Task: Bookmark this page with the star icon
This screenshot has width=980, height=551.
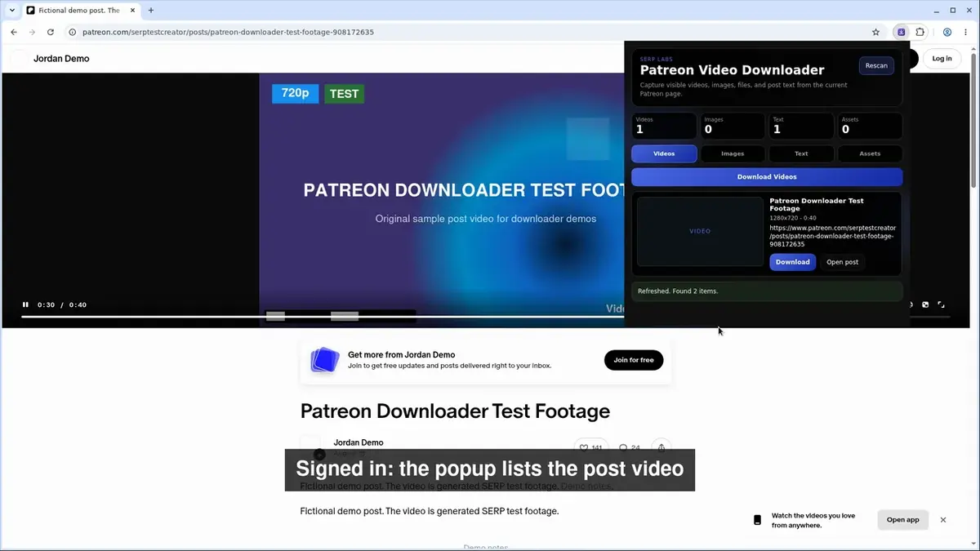Action: coord(875,32)
